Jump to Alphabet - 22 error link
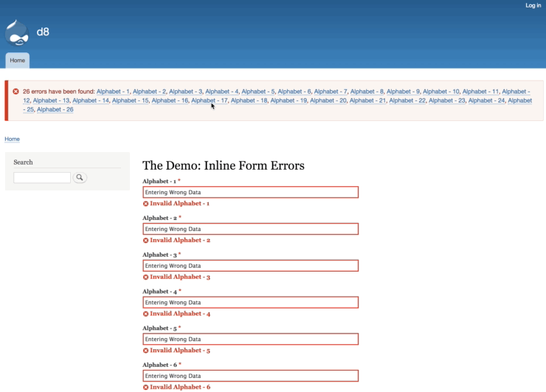Image resolution: width=546 pixels, height=392 pixels. [407, 100]
